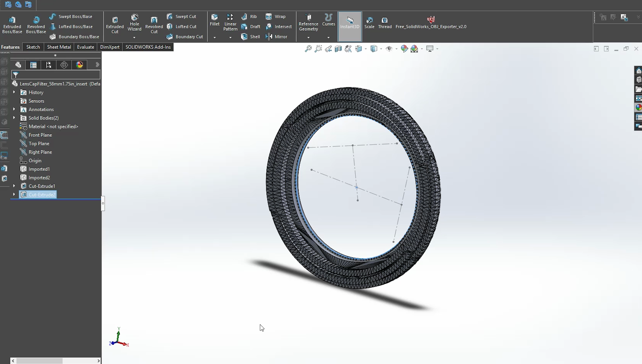Choose the Wrap tool
This screenshot has height=364, width=642.
pos(276,16)
